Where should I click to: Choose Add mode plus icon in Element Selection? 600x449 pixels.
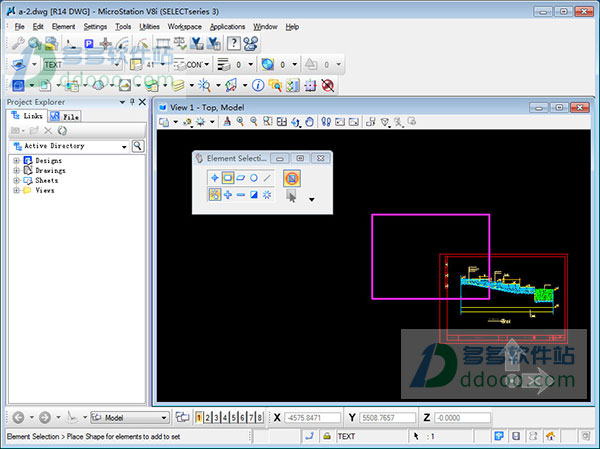228,195
